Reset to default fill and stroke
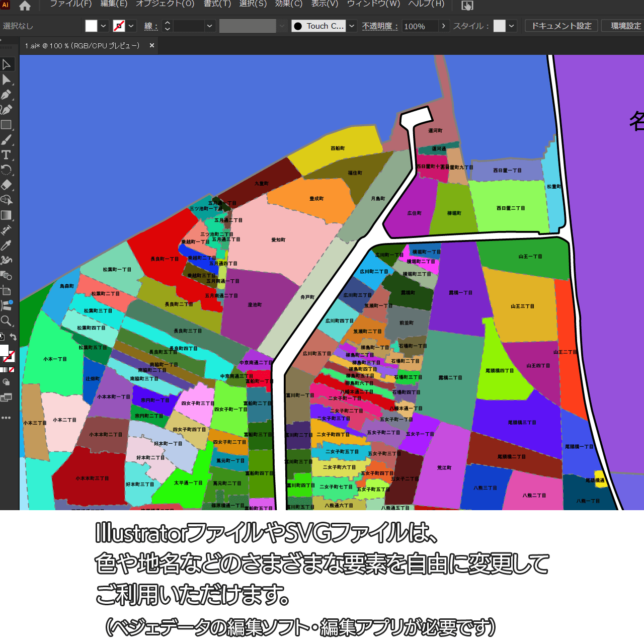Image resolution: width=644 pixels, height=644 pixels. tap(2, 337)
